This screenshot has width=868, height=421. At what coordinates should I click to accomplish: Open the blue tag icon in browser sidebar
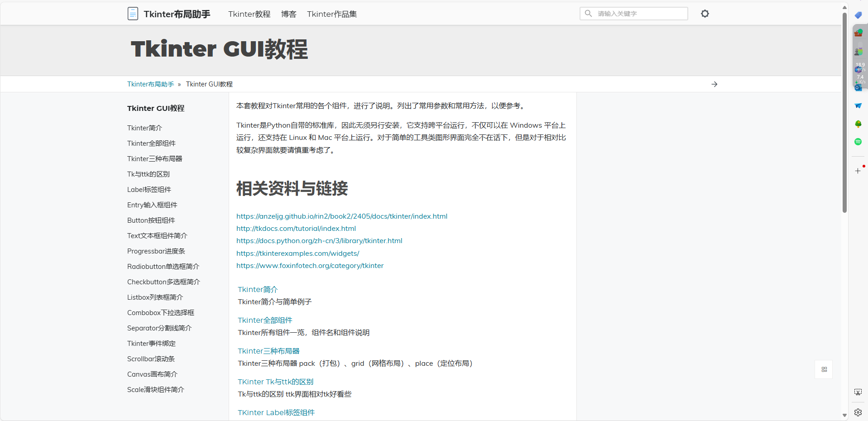click(x=858, y=15)
